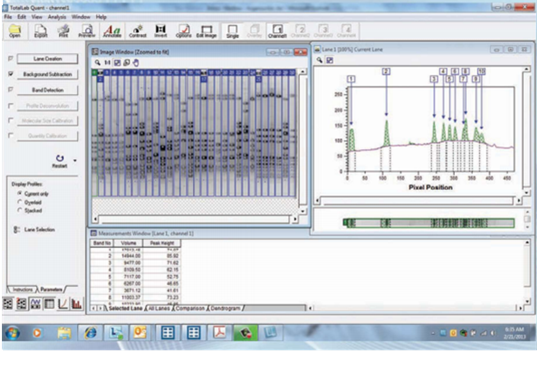Click the red histogram icon at bottom left
The width and height of the screenshot is (548, 365).
tap(77, 303)
